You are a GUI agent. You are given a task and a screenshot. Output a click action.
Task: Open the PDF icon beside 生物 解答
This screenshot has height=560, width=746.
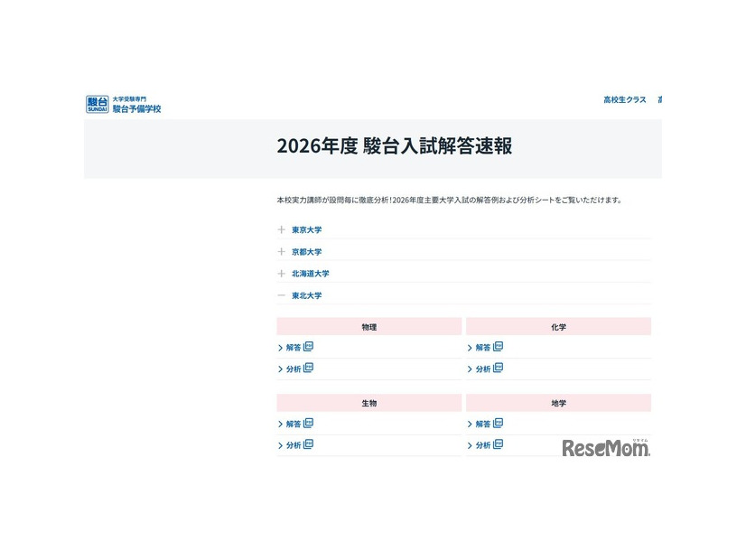coord(308,423)
